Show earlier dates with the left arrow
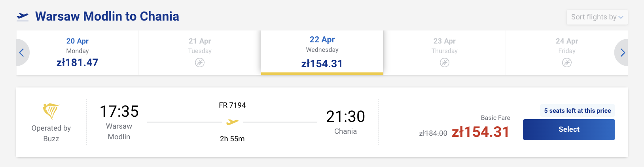 [22, 53]
